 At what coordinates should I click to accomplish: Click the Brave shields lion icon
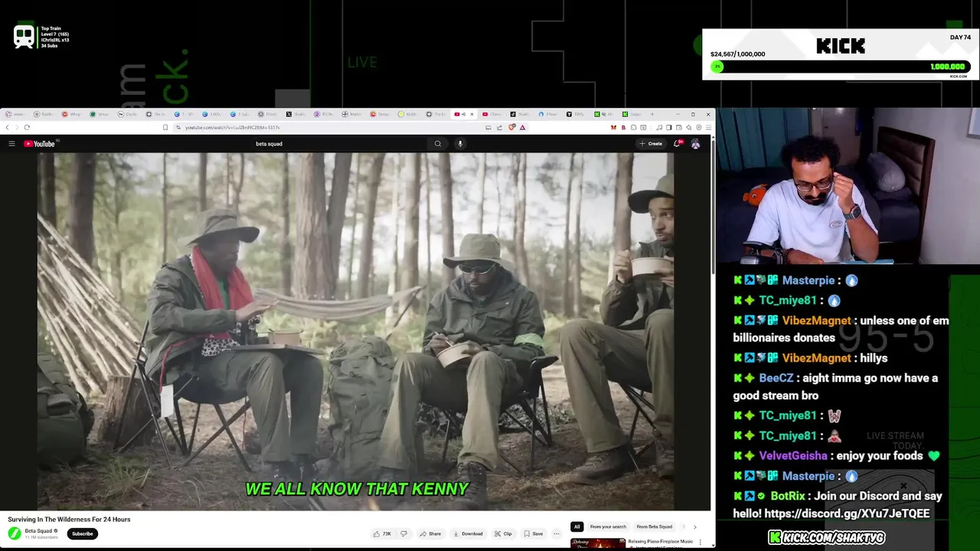pyautogui.click(x=512, y=127)
